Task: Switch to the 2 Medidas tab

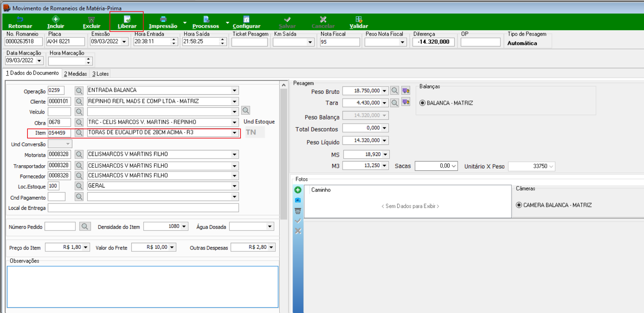Action: coord(75,74)
